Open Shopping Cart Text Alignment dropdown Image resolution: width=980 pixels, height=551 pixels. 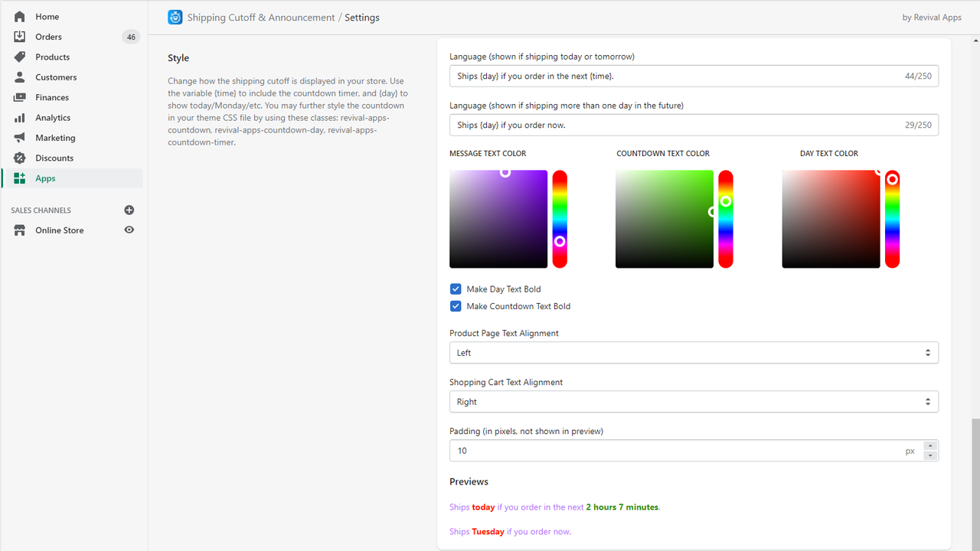(x=694, y=402)
